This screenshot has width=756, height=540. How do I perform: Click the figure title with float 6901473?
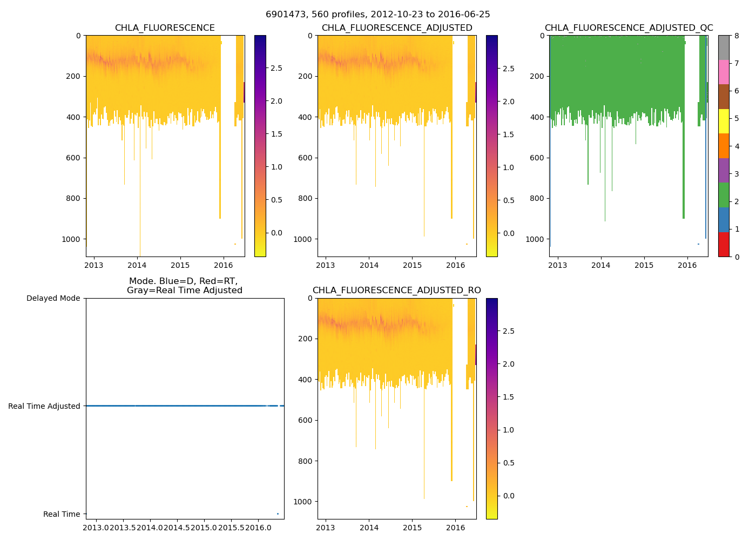click(378, 15)
